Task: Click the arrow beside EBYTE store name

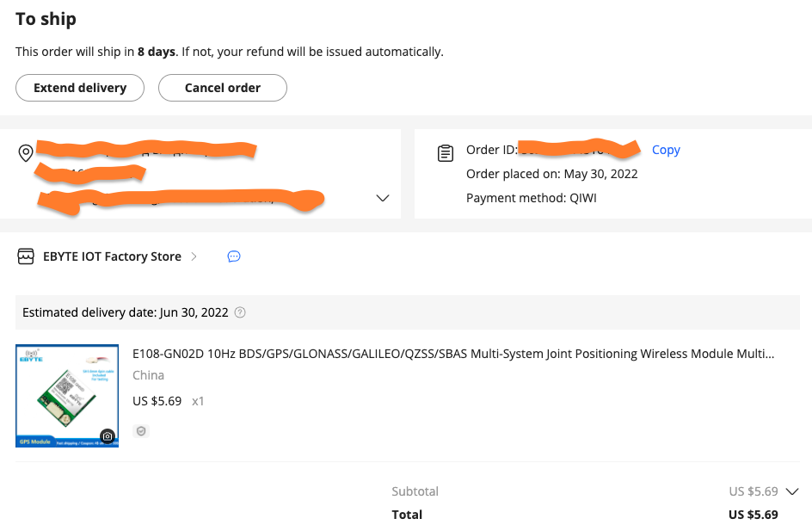Action: tap(194, 256)
